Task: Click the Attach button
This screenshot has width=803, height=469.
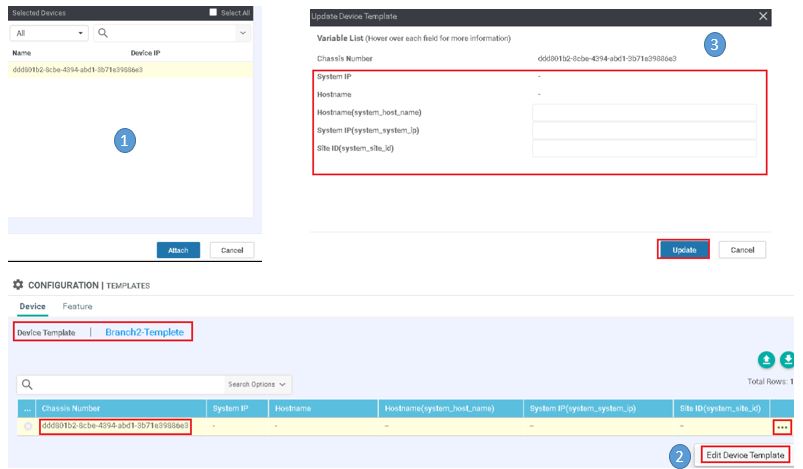Action: coord(178,250)
